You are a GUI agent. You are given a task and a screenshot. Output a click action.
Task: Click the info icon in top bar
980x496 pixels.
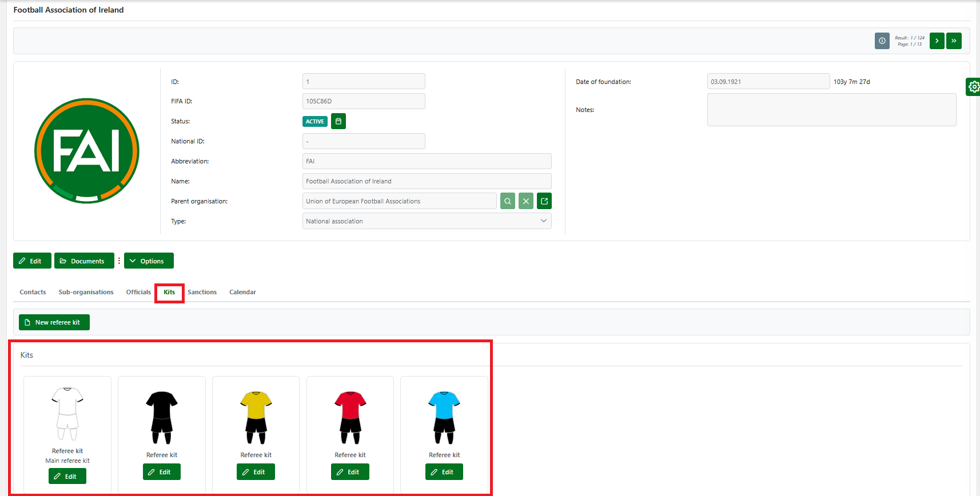pyautogui.click(x=882, y=41)
